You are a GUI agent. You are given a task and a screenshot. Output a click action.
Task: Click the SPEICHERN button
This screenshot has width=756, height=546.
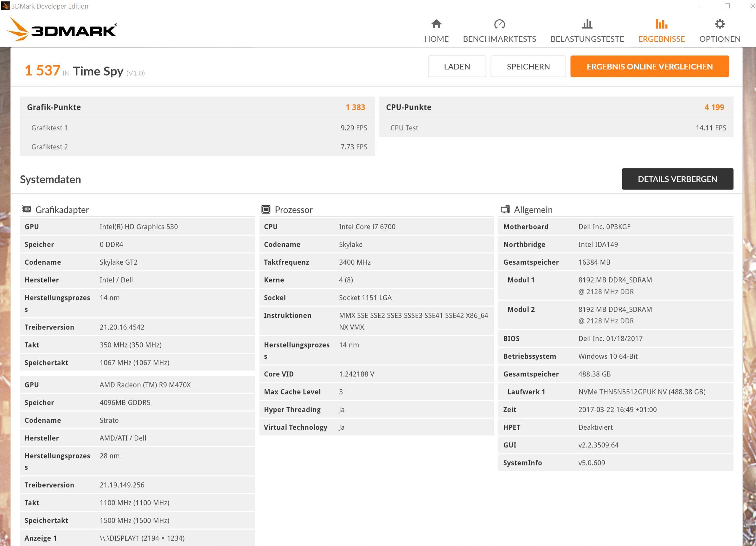pyautogui.click(x=528, y=66)
